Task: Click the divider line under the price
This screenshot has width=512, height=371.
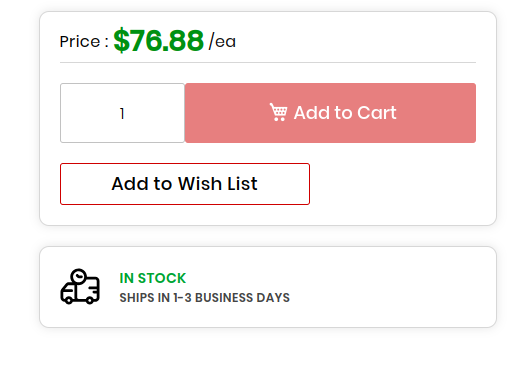Action: pyautogui.click(x=268, y=62)
